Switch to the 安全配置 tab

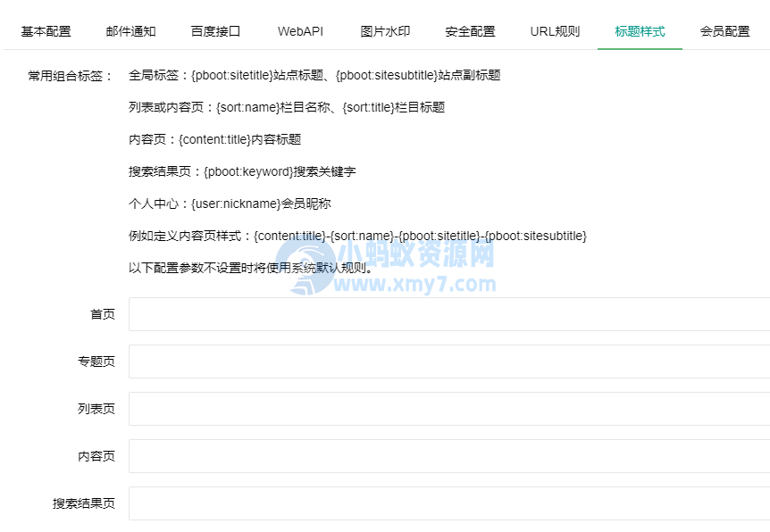pos(471,31)
